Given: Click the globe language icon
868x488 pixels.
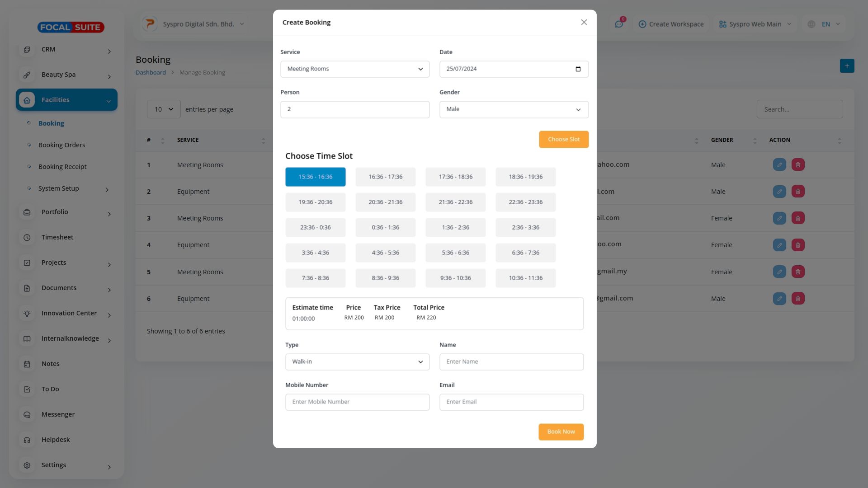Looking at the screenshot, I should 811,24.
